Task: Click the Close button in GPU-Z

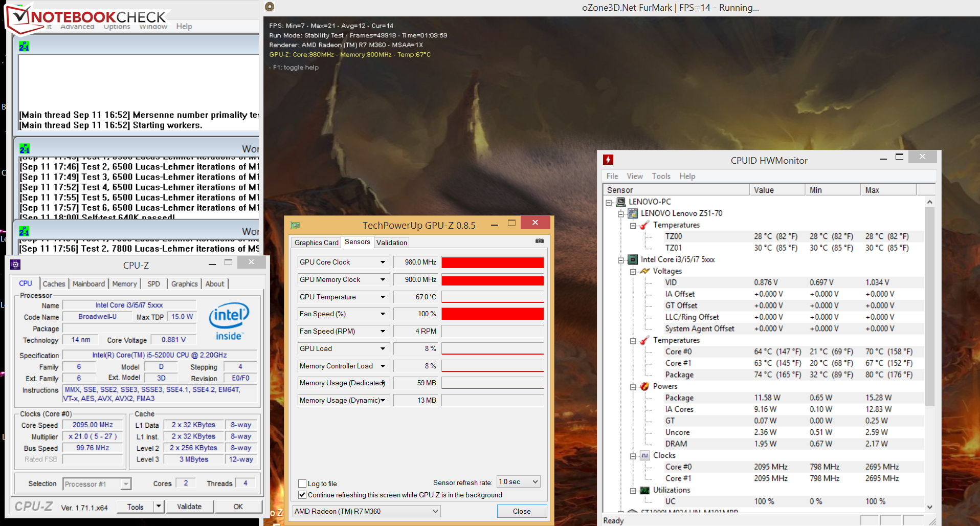Action: tap(522, 511)
